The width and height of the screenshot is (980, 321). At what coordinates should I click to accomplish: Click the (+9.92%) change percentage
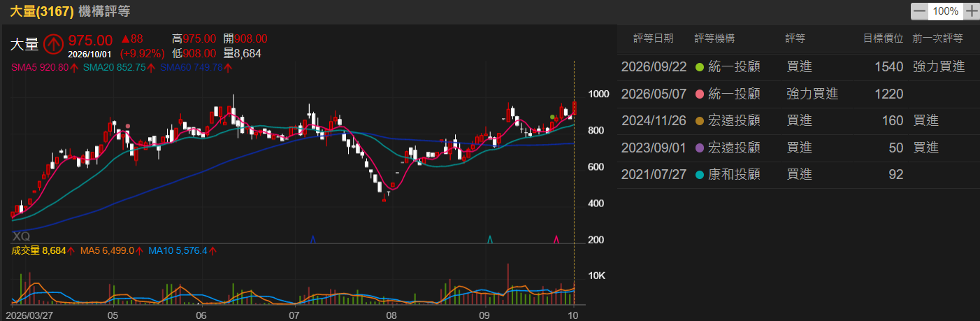coord(143,53)
